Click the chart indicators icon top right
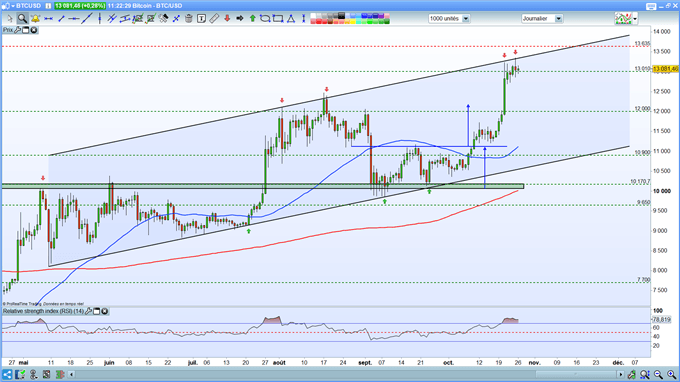680x382 pixels. (623, 19)
